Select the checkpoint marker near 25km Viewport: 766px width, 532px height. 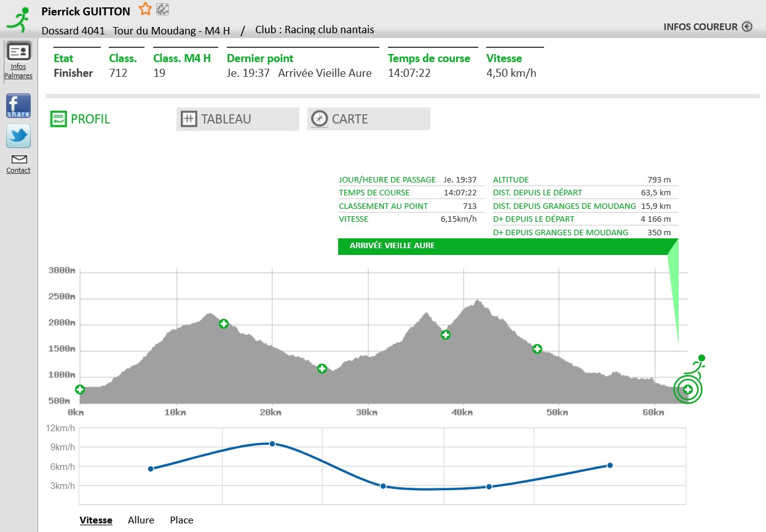[322, 369]
